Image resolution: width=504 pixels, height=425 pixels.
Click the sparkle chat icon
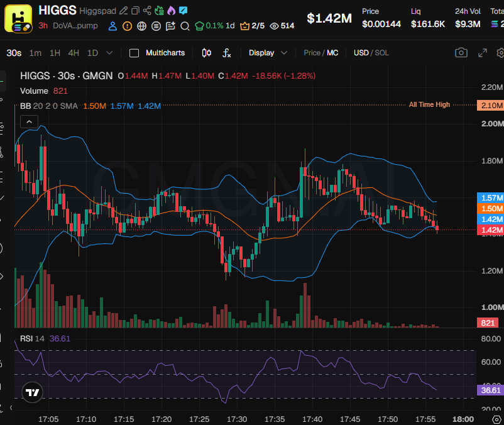[170, 26]
